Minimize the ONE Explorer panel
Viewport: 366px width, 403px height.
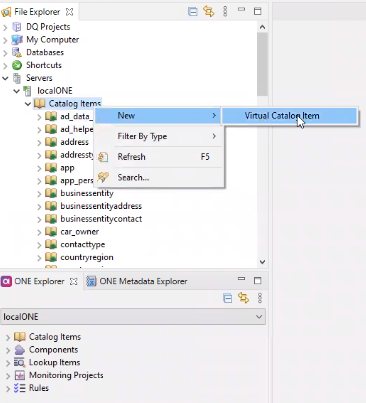(241, 279)
